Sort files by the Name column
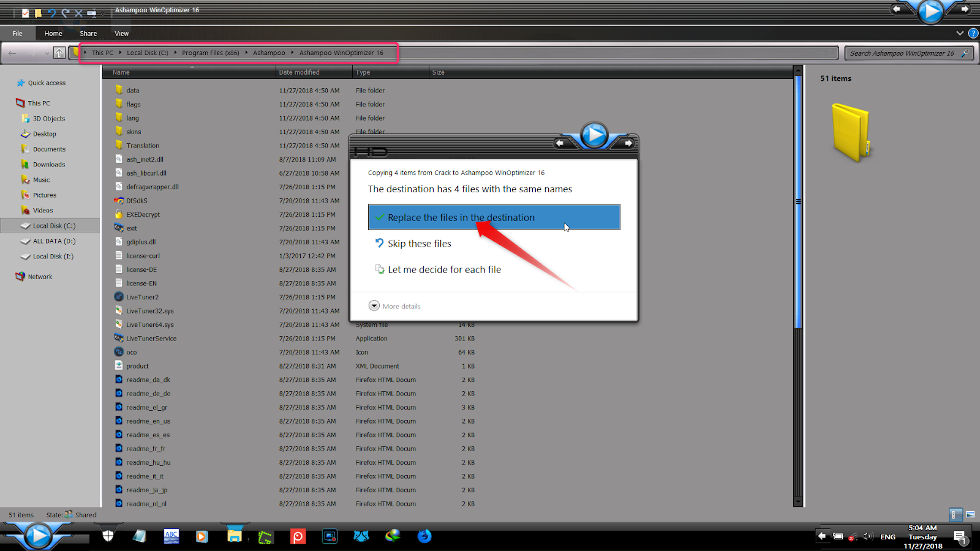 (190, 72)
